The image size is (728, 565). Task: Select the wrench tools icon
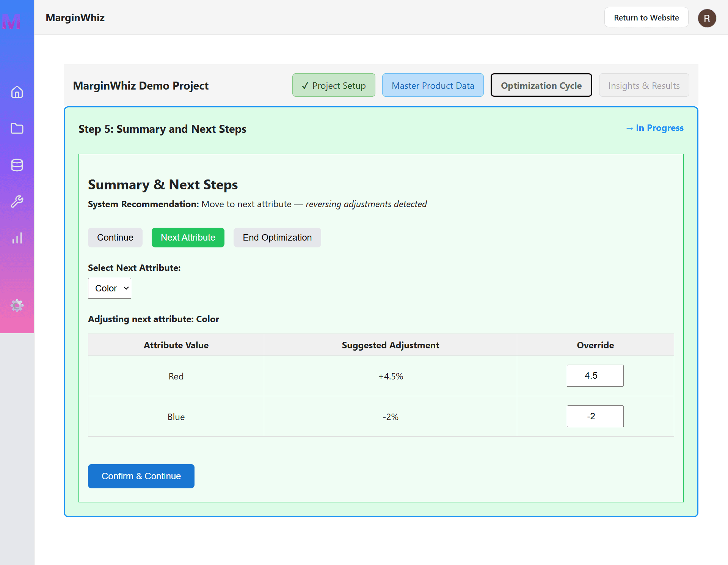click(x=17, y=201)
